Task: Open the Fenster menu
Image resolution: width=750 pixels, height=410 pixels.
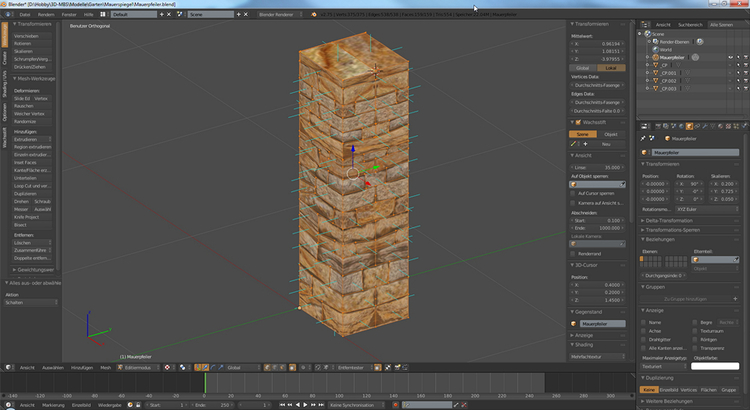Action: (x=69, y=14)
